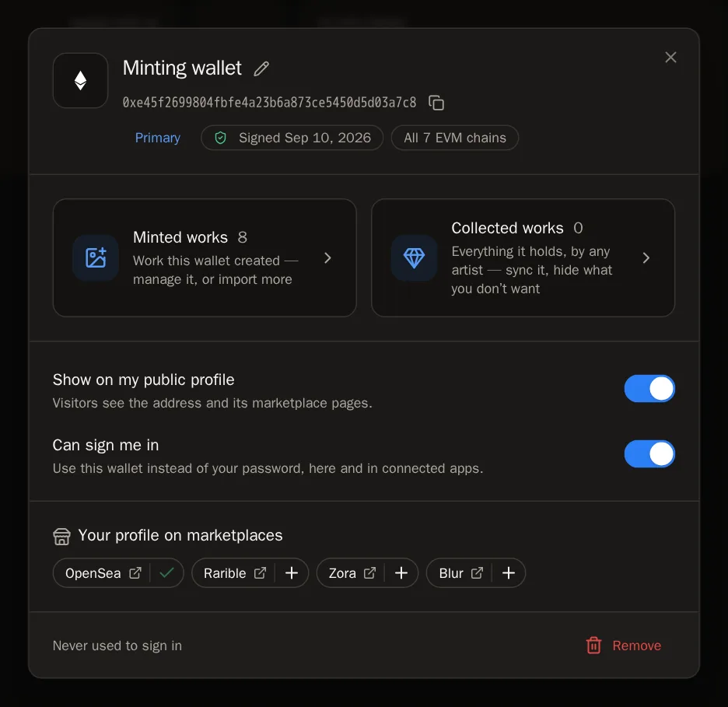Toggle Show on my public profile
728x707 pixels.
(649, 389)
